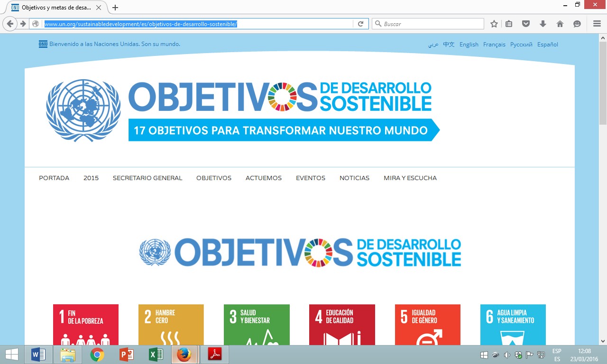Click the small UN emblem in content banner
Screen dimensions: 607x364
[155, 252]
